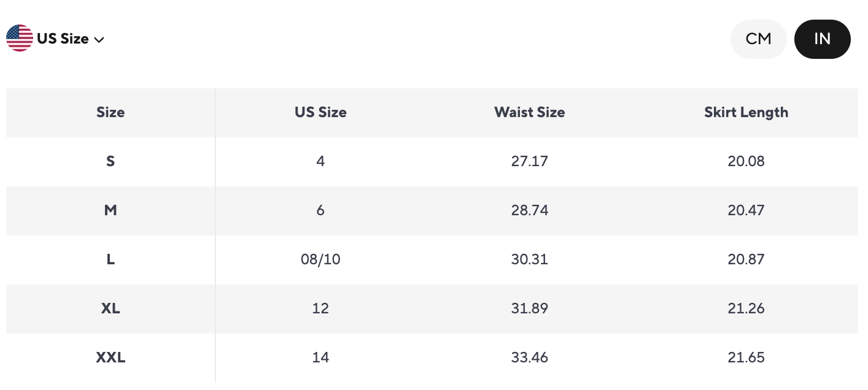The height and width of the screenshot is (390, 868).
Task: Click the 08/10 US size cell
Action: (x=320, y=260)
